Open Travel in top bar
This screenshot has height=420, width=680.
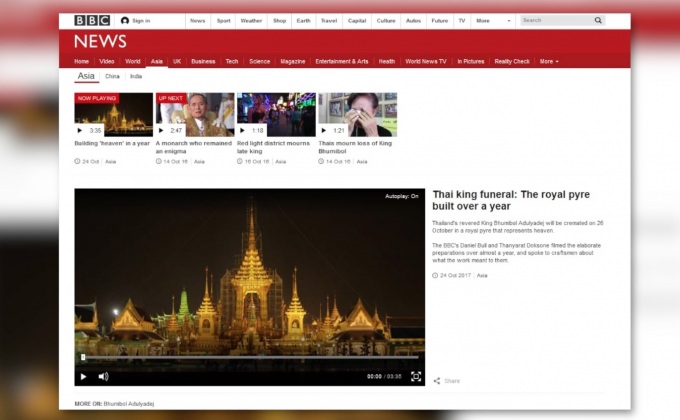click(x=329, y=20)
